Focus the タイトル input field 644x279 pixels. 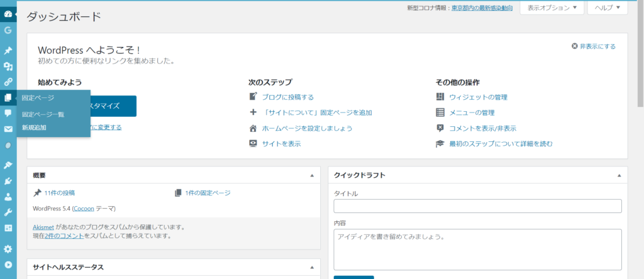point(478,206)
